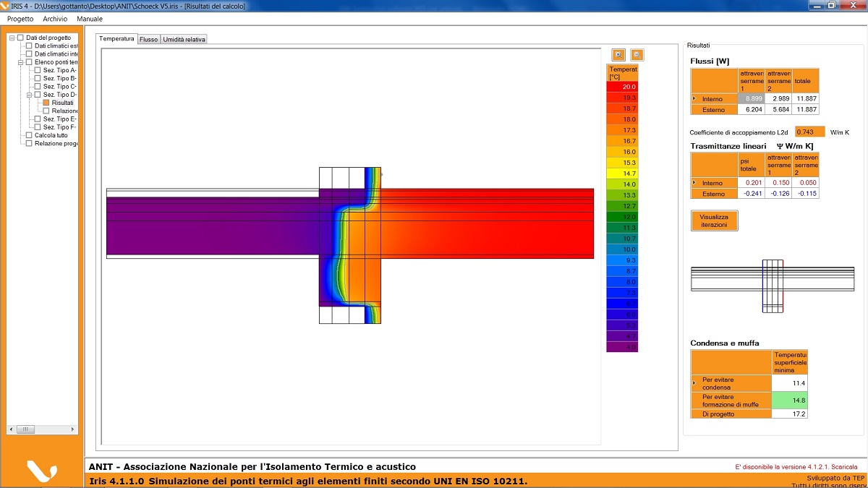The image size is (868, 488).
Task: Click the thermal bridge section thumbnail
Action: [x=773, y=286]
